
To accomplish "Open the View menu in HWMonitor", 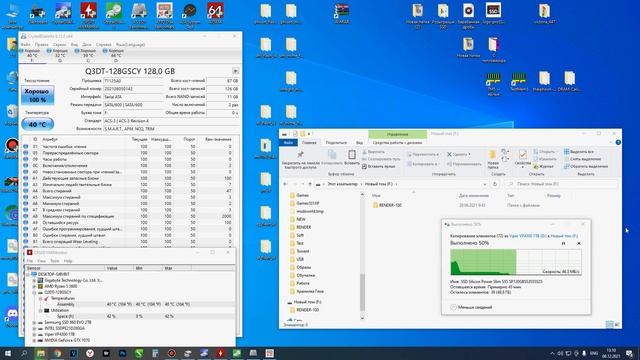I will coord(42,261).
